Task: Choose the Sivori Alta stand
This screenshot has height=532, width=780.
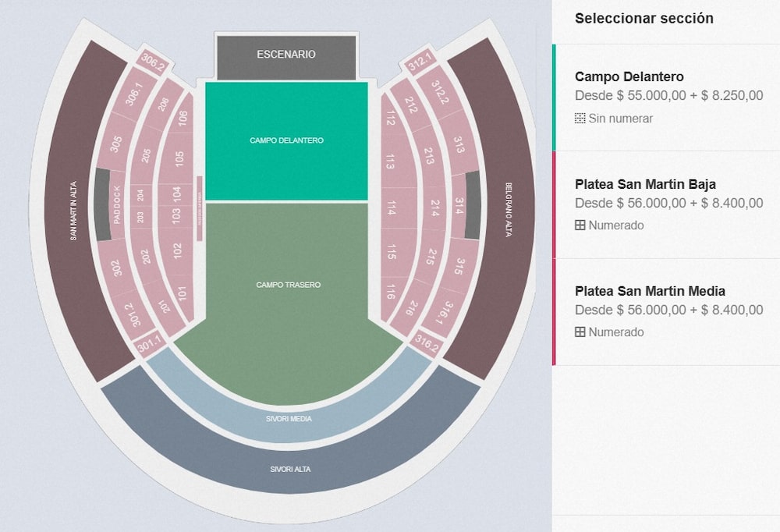Action: pos(290,469)
